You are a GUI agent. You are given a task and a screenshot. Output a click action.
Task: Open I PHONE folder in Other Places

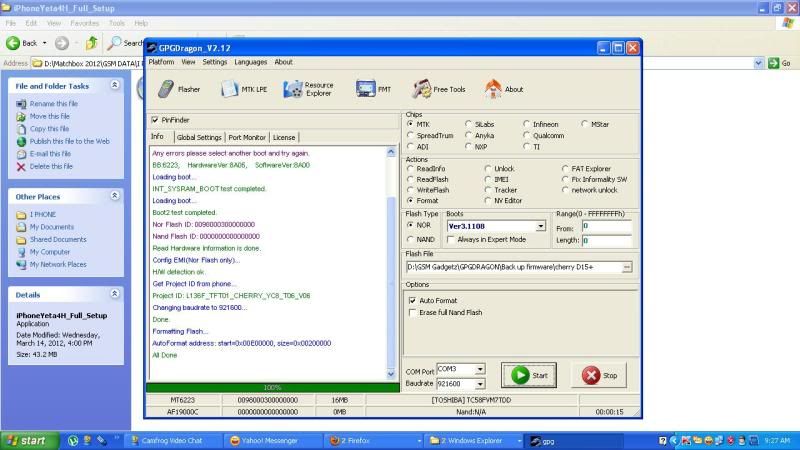click(43, 214)
